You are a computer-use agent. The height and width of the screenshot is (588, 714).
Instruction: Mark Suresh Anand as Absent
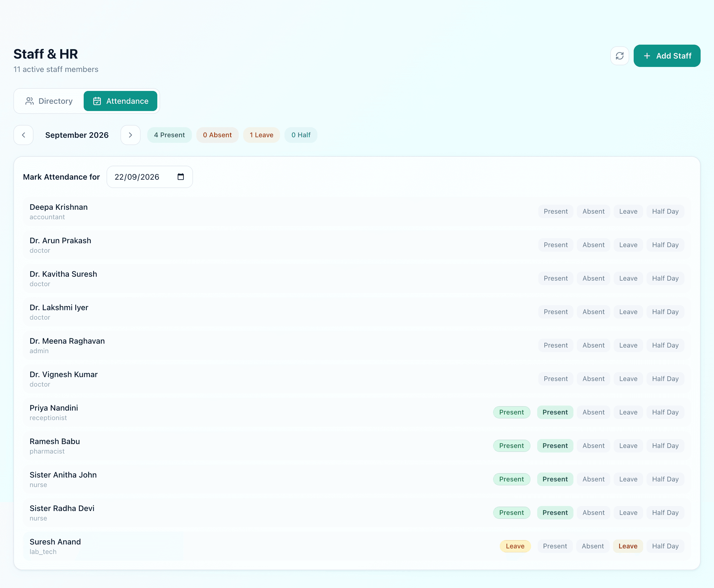(593, 546)
